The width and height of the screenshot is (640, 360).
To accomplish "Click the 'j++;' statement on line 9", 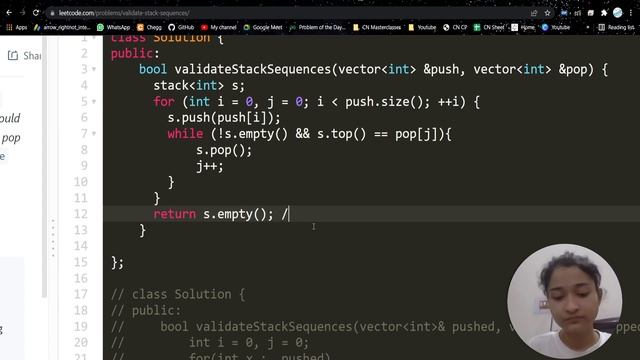I will pyautogui.click(x=210, y=166).
